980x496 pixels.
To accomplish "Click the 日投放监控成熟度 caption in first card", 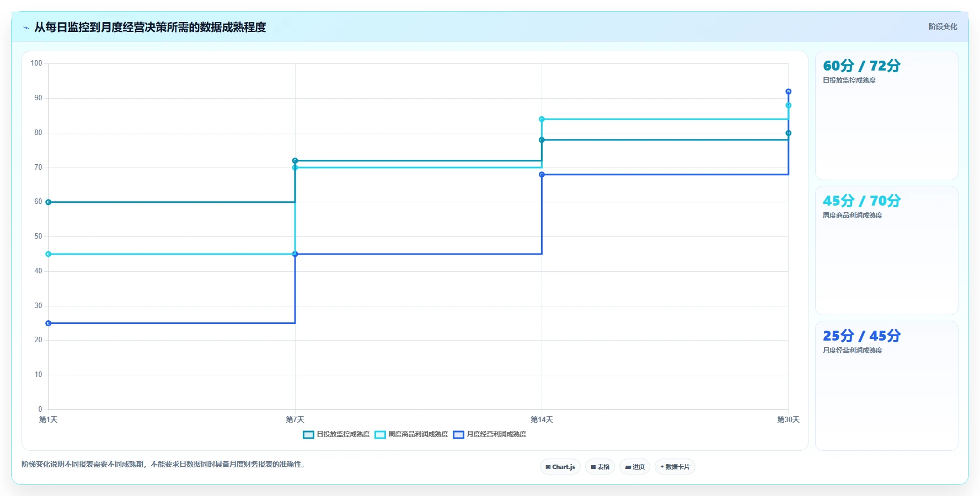I will click(x=849, y=80).
